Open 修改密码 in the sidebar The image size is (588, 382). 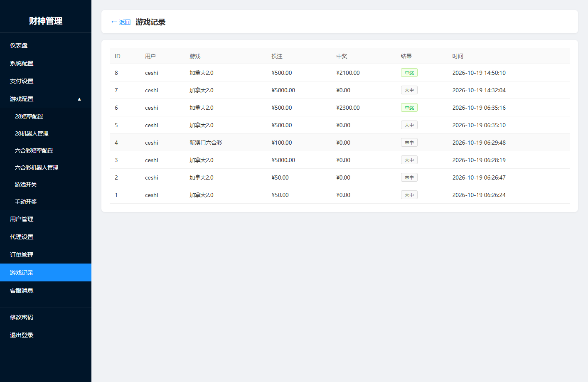click(46, 317)
